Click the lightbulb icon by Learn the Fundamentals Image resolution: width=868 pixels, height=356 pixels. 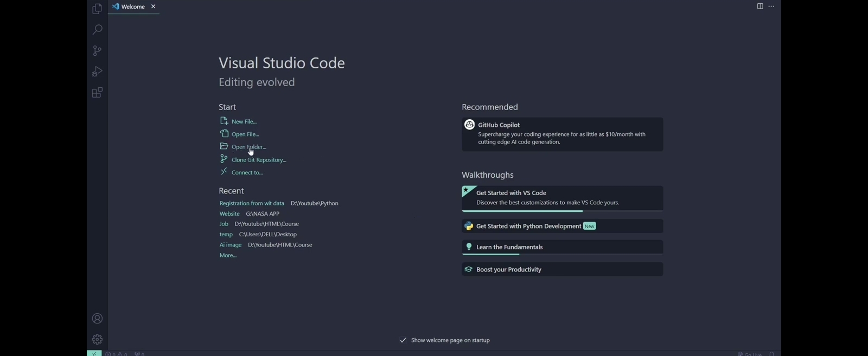coord(469,247)
